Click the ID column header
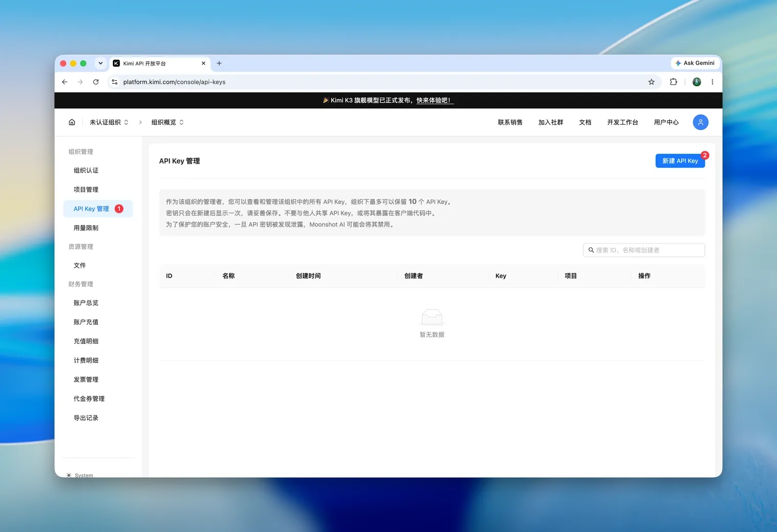This screenshot has height=532, width=777. coord(169,276)
